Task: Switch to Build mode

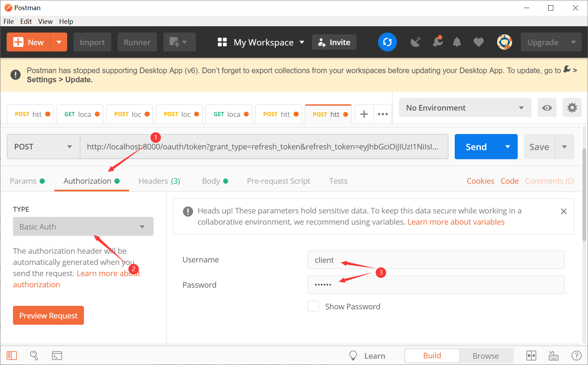Action: point(432,356)
